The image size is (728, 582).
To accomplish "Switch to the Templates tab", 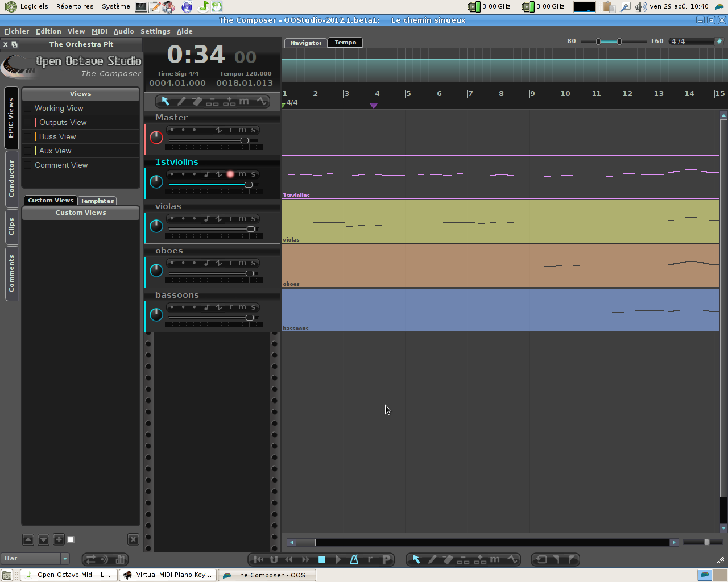I will (x=97, y=201).
